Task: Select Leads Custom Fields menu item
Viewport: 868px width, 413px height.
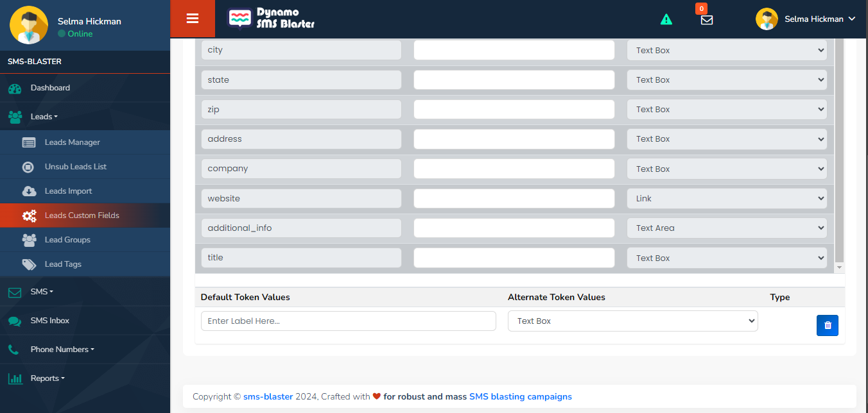Action: pos(85,215)
